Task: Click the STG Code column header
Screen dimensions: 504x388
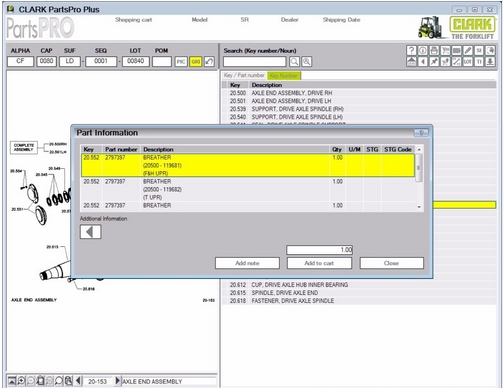Action: [398, 149]
